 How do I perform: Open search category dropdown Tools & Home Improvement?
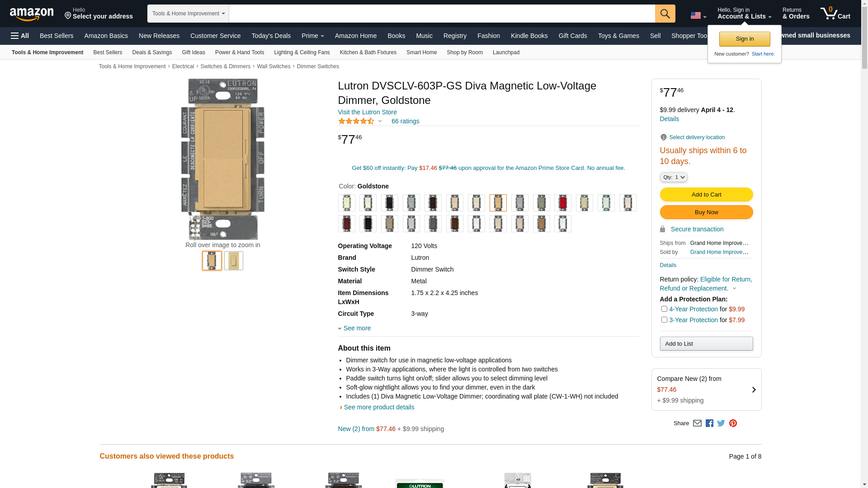(188, 14)
